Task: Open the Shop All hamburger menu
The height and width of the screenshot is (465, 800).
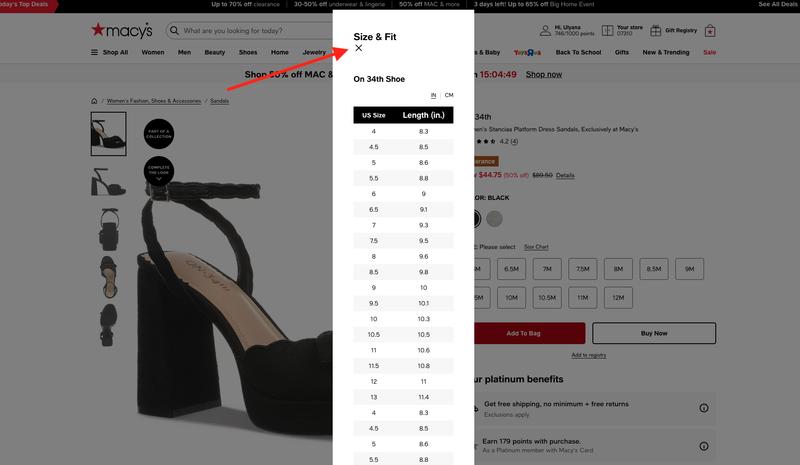Action: point(94,52)
